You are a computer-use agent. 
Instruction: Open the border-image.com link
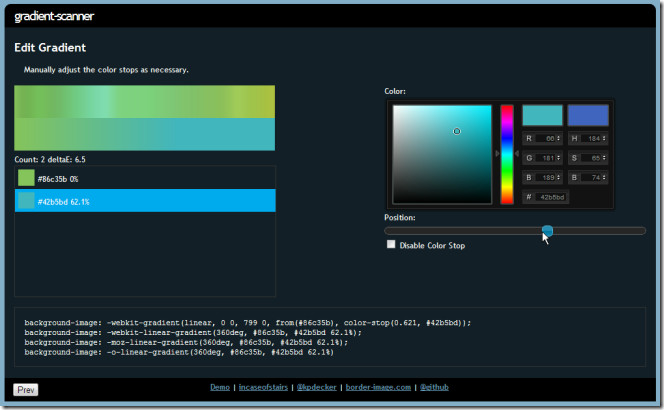pos(376,386)
